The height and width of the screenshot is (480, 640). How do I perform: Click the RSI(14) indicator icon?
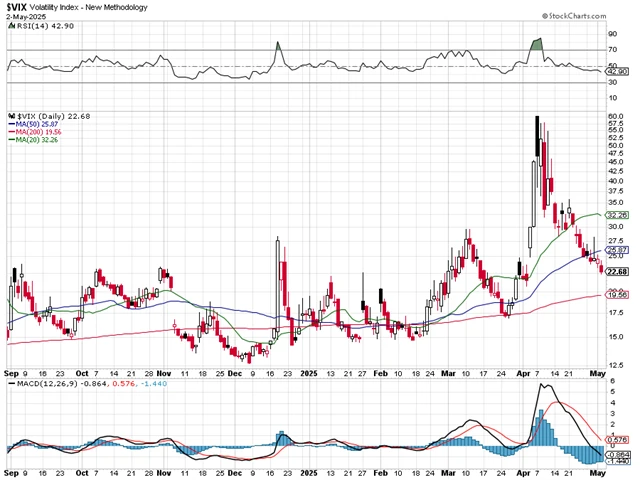11,26
